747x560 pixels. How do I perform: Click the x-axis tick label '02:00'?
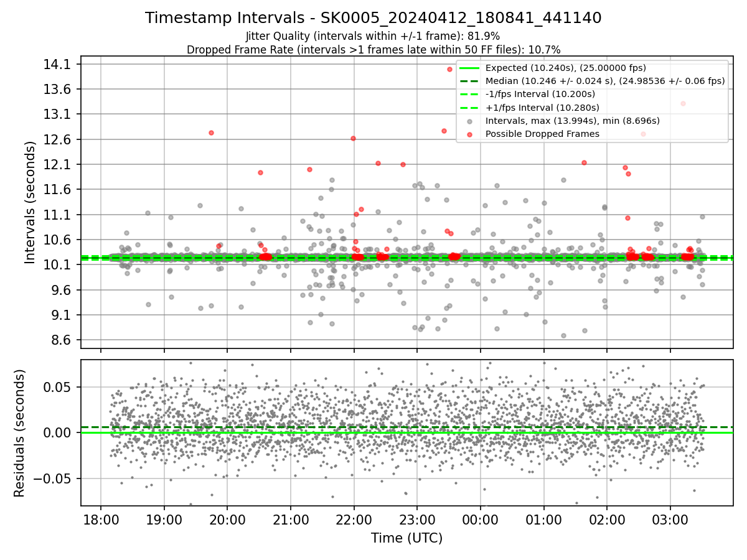607,519
